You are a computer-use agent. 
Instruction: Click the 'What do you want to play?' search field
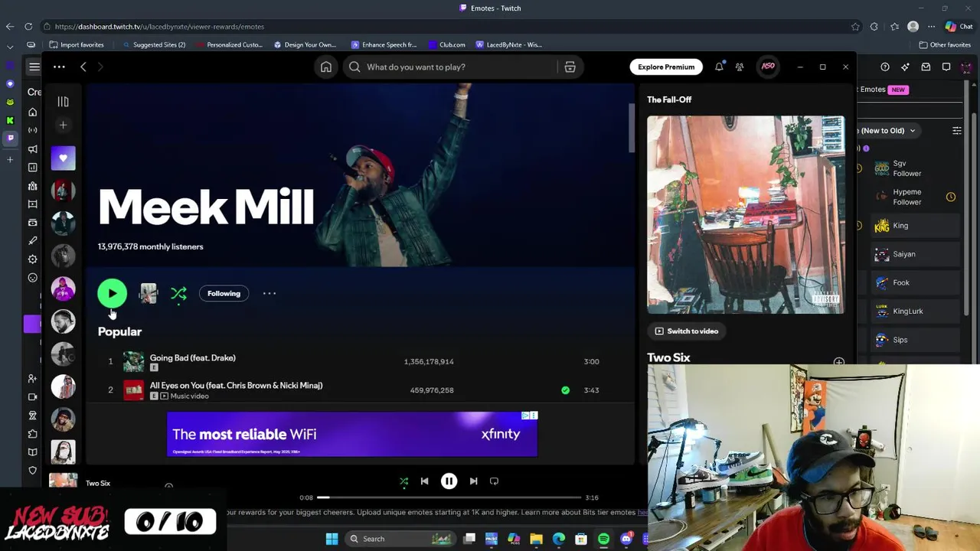point(463,67)
